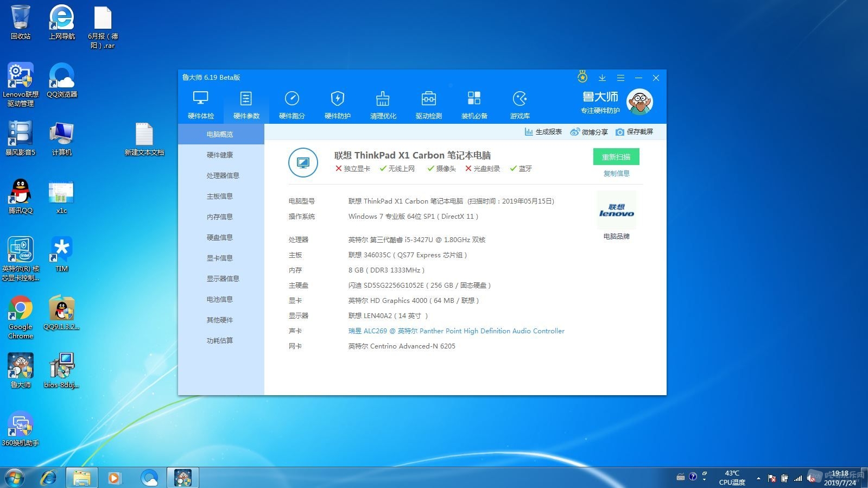The width and height of the screenshot is (868, 488).
Task: Click the download arrow icon in title bar
Action: point(602,78)
